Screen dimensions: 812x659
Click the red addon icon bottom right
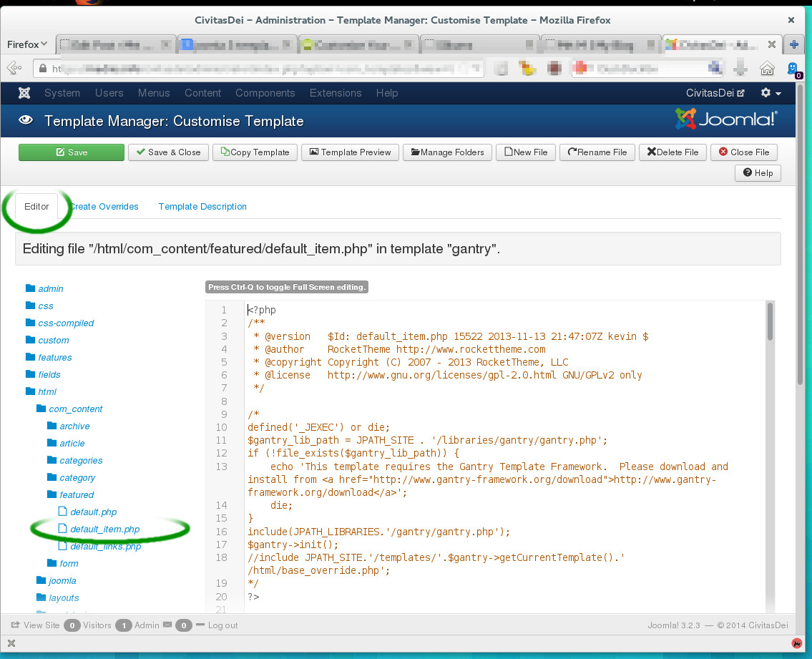[796, 643]
